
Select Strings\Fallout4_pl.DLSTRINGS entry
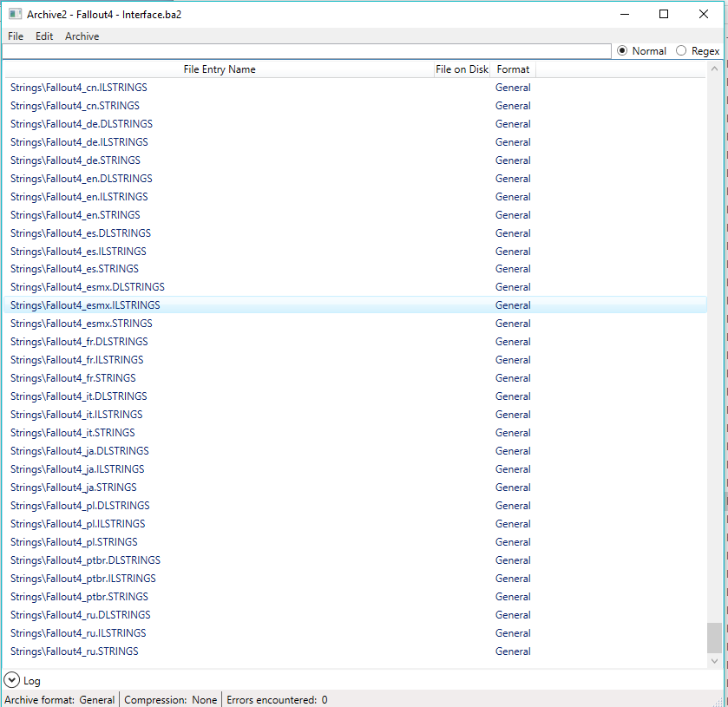355,506
